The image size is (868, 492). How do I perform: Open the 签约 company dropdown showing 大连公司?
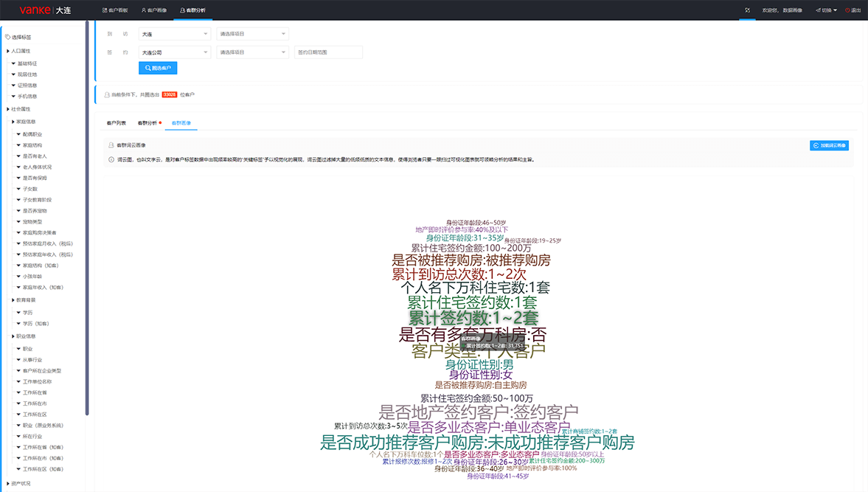coord(174,52)
